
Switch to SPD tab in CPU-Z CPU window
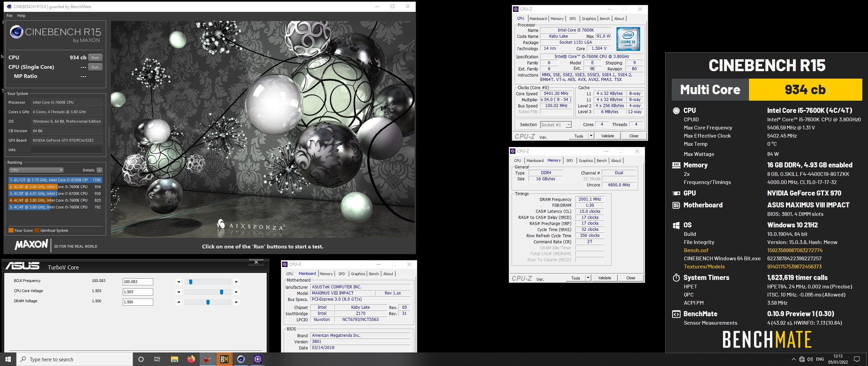coord(573,19)
